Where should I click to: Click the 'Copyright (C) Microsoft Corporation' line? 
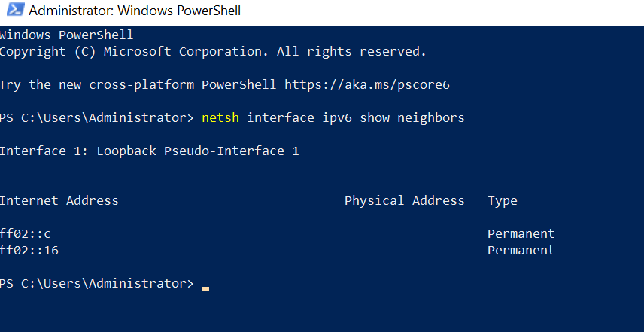(x=213, y=52)
